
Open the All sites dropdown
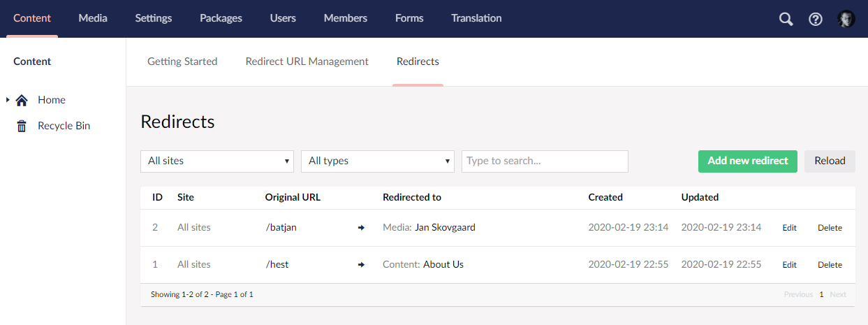tap(217, 161)
